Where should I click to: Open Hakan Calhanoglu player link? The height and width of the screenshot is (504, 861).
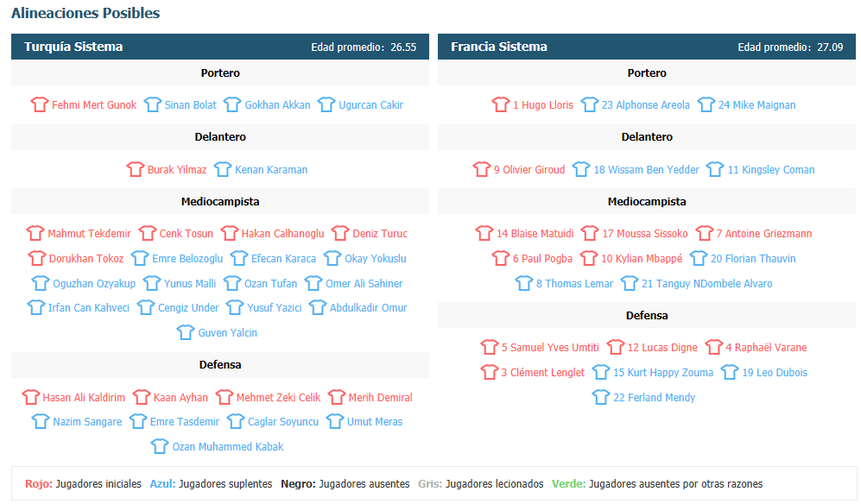point(282,233)
